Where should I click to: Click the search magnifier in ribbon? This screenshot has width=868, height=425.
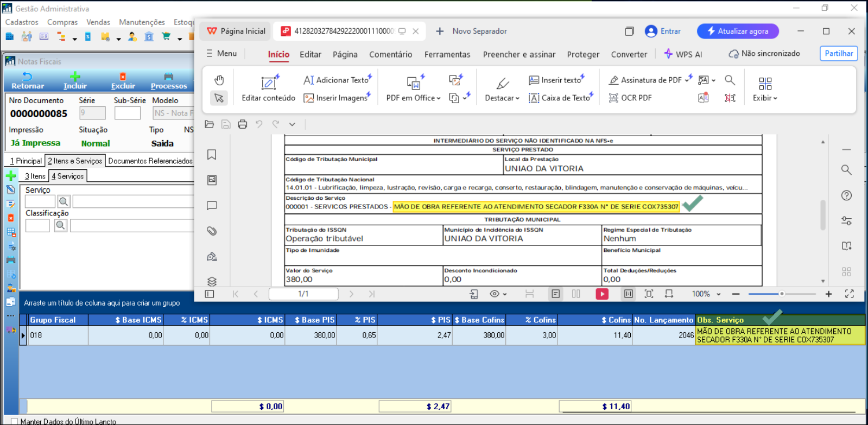pyautogui.click(x=730, y=80)
